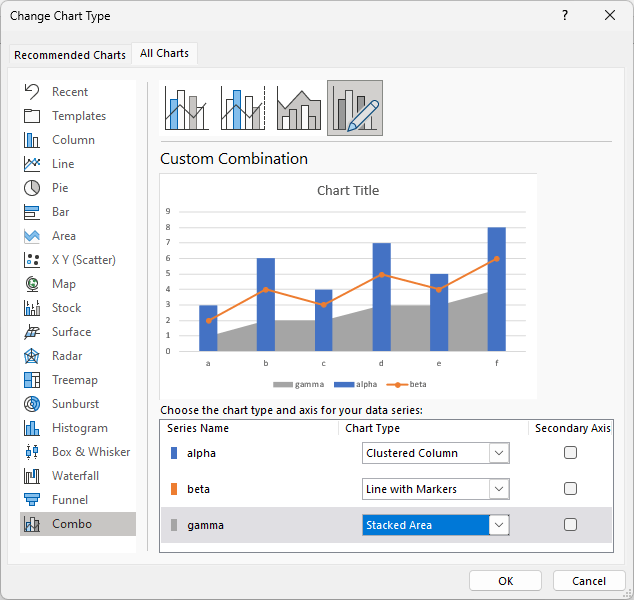Choose the Waterfall chart icon
634x600 pixels.
pos(32,476)
